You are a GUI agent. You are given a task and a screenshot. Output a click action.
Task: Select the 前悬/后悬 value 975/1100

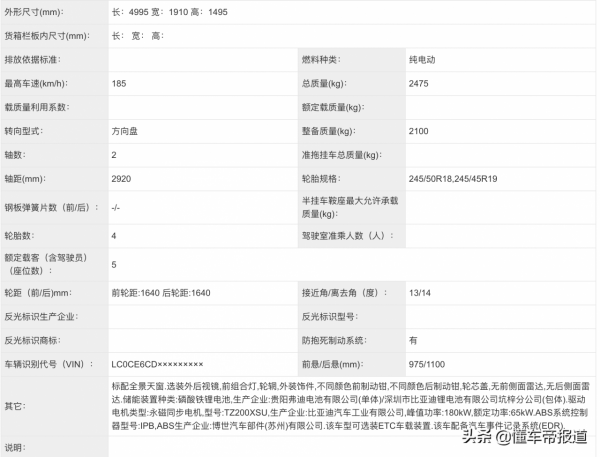pos(426,364)
